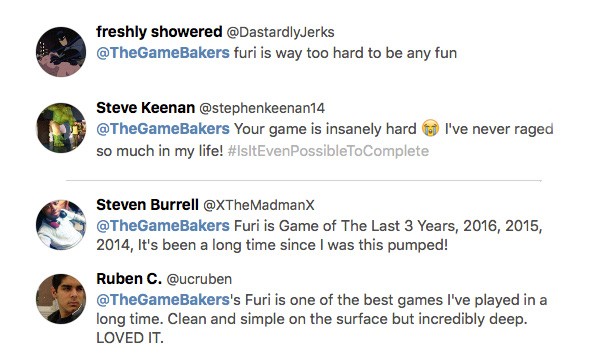The image size is (600, 364).
Task: Visit the @DastardlyJerks handle
Action: [x=280, y=32]
